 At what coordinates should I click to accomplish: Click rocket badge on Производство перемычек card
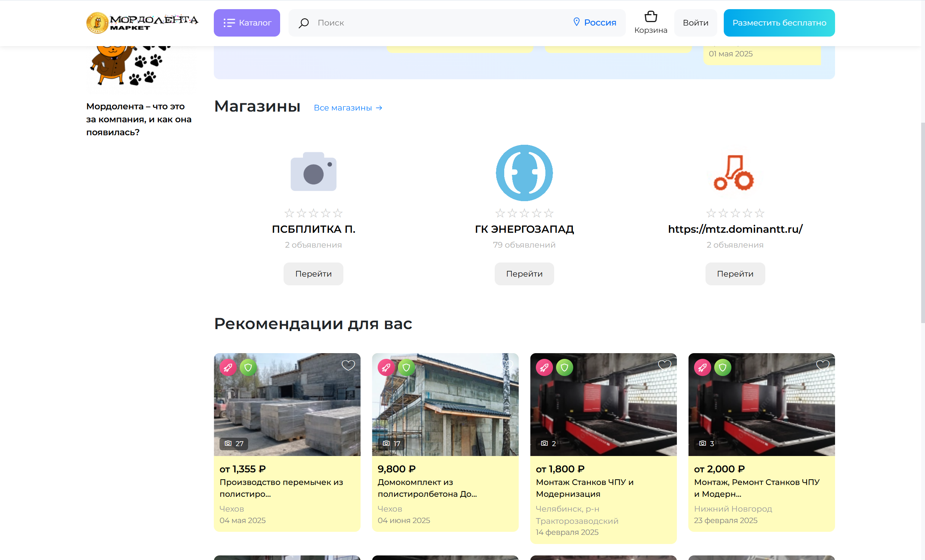click(x=228, y=367)
